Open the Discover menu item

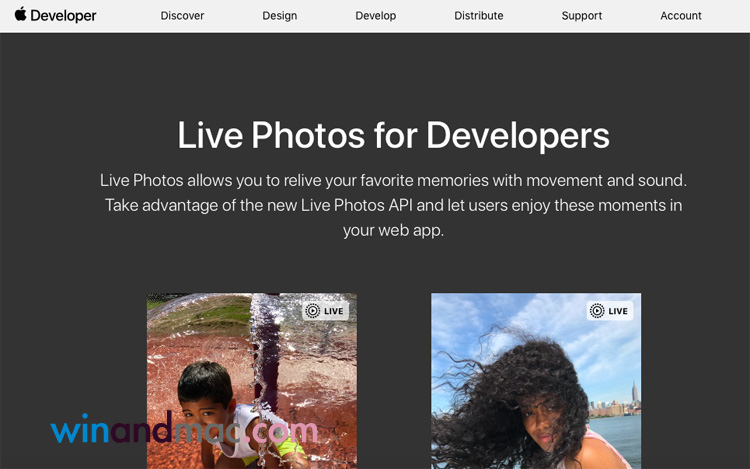[182, 16]
